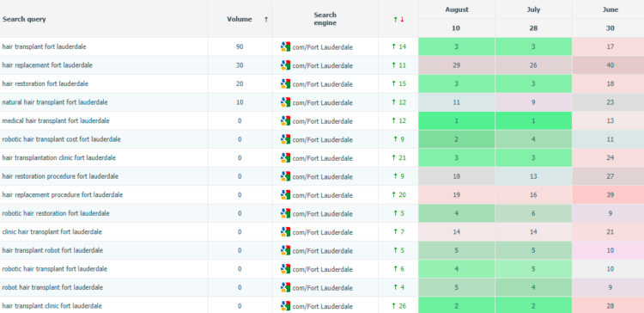Click position change 26 for hair transplant clinic

coord(399,305)
